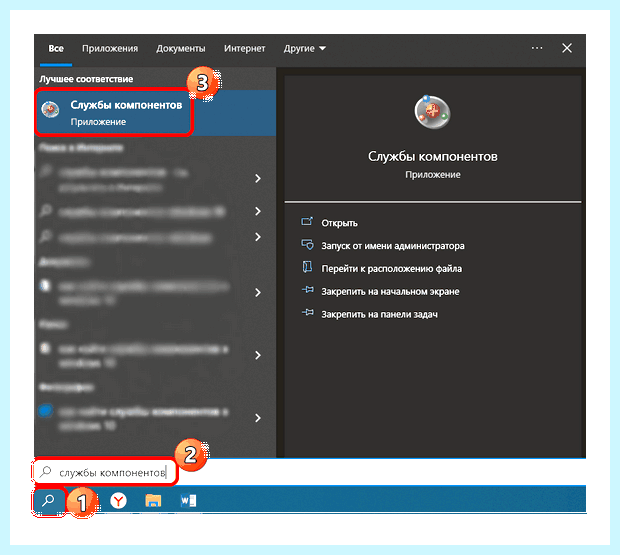The image size is (620, 555).
Task: Switch to the 'Документы' tab
Action: (181, 49)
